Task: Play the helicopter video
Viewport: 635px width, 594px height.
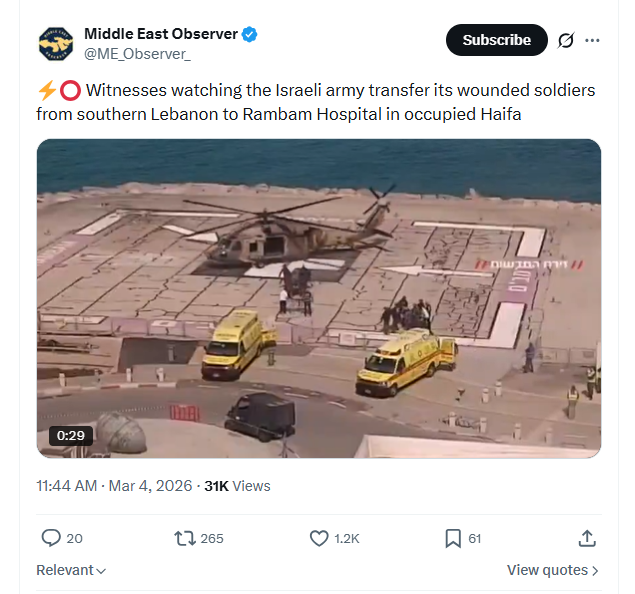Action: (x=319, y=298)
